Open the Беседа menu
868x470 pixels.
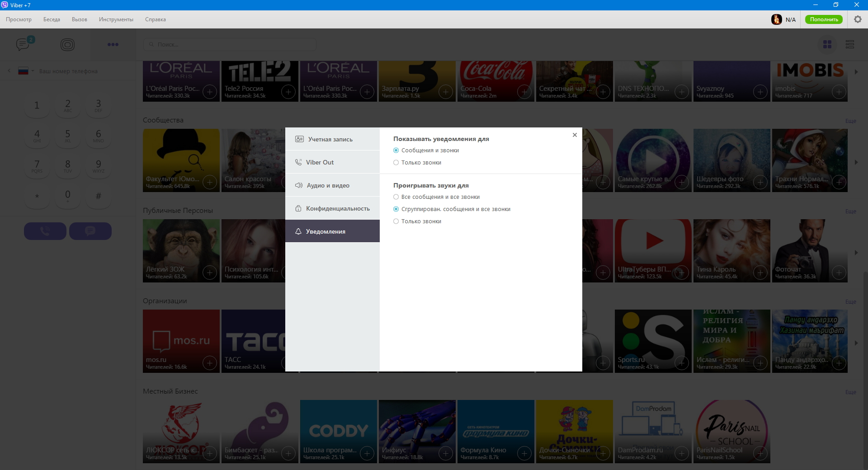[52, 19]
